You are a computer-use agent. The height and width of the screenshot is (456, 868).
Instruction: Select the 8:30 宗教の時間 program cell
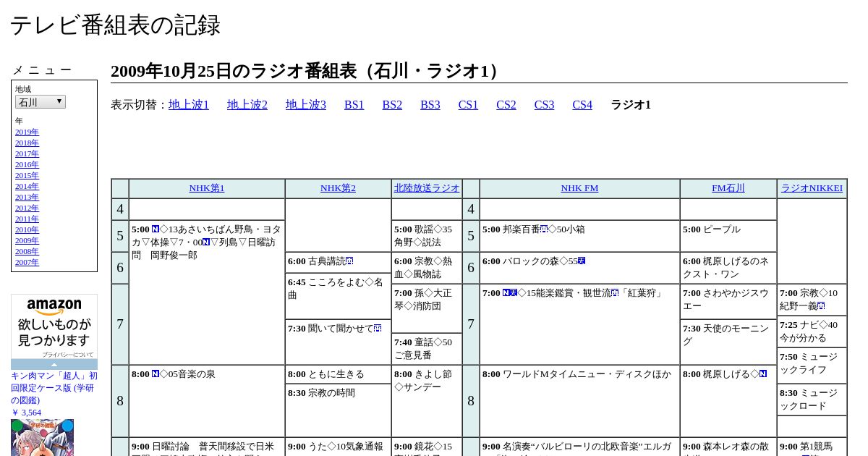338,410
